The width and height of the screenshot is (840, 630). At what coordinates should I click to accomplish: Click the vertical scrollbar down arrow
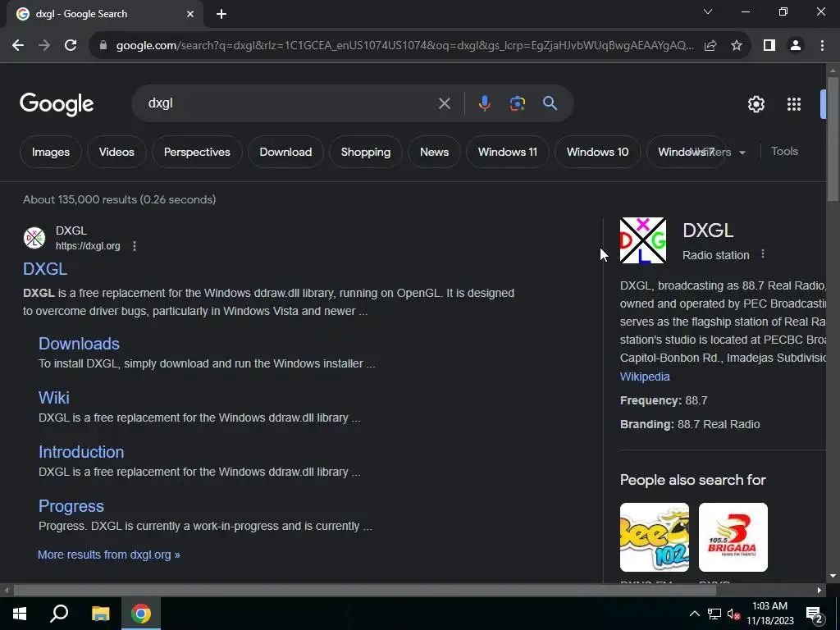pos(833,576)
